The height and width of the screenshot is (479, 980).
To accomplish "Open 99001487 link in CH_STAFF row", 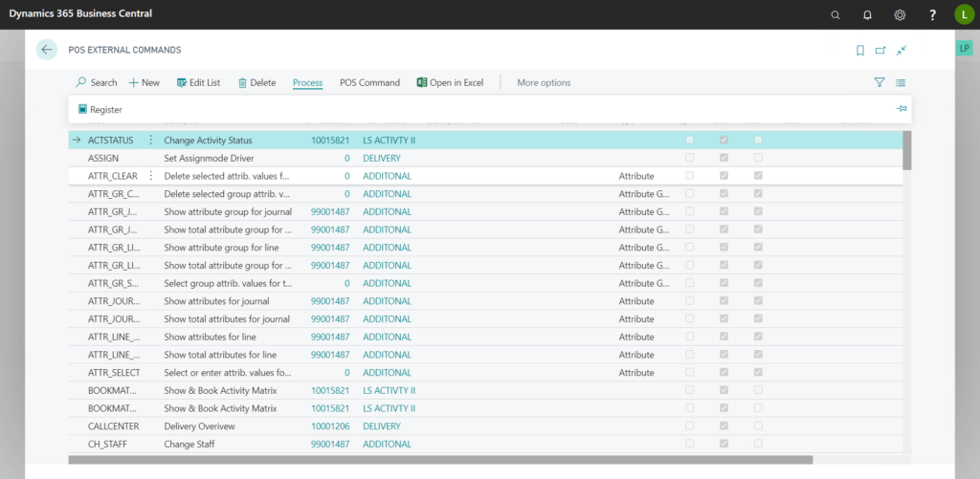I will click(330, 444).
